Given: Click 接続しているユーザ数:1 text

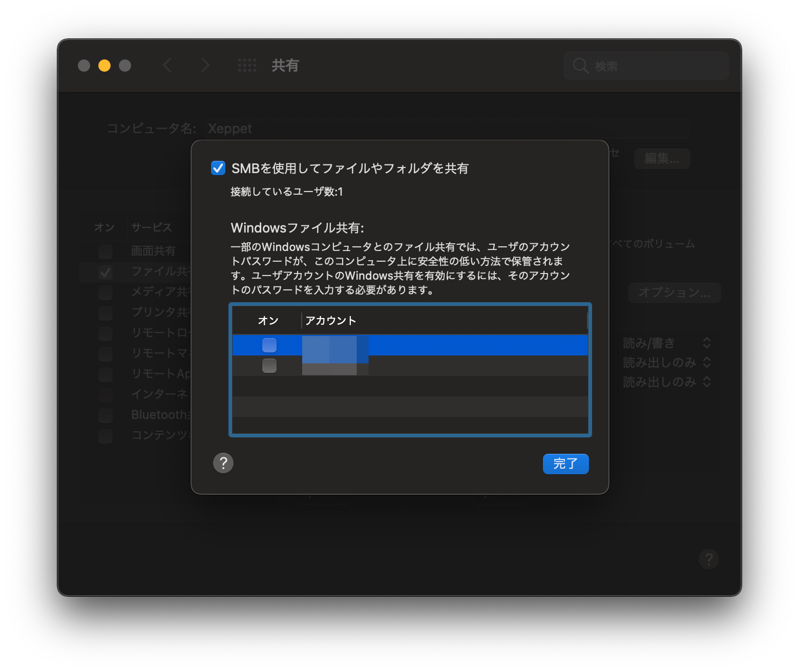Looking at the screenshot, I should point(287,192).
